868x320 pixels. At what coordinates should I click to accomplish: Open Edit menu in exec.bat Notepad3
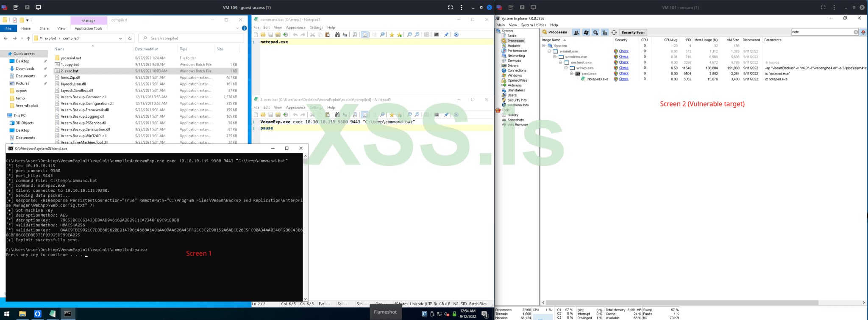point(266,108)
